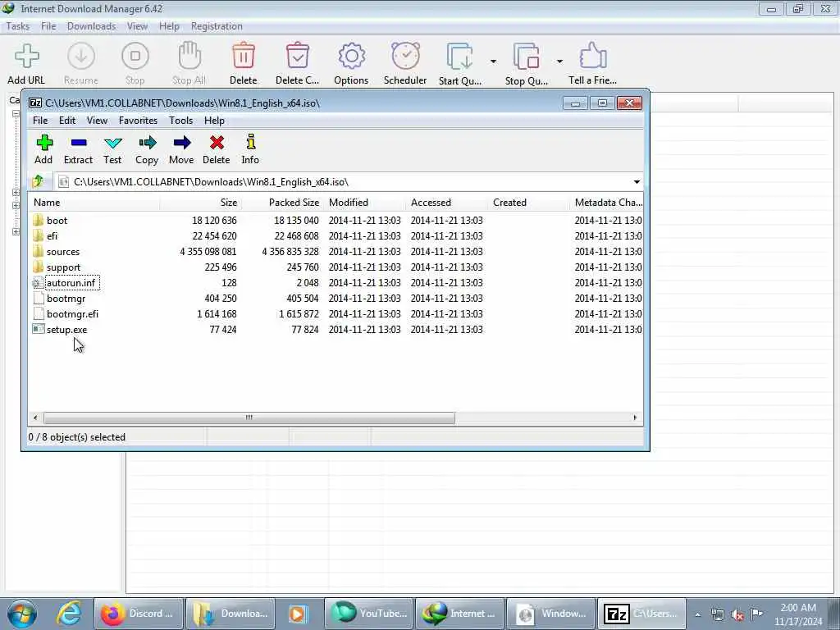The height and width of the screenshot is (630, 840).
Task: Click the horizontal scrollbar thumb in 7-Zip
Action: (x=249, y=418)
